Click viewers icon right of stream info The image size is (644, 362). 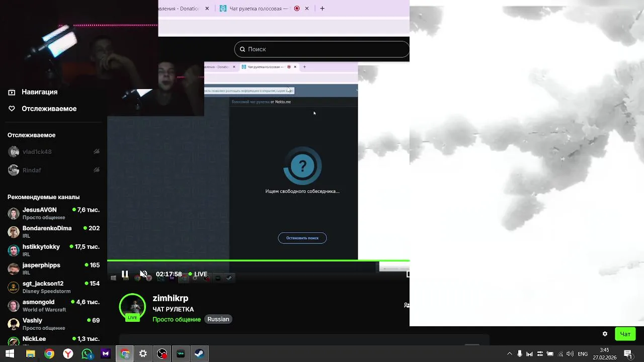coord(407,305)
